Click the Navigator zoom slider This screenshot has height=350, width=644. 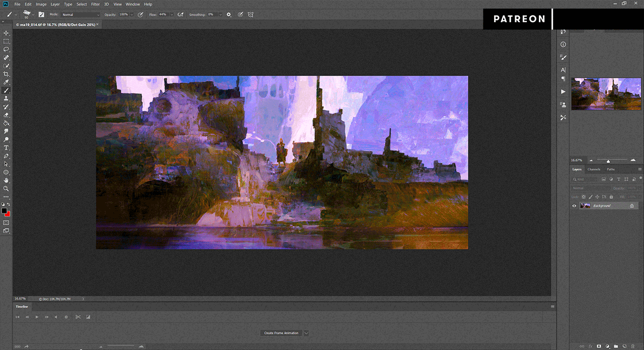(x=608, y=160)
